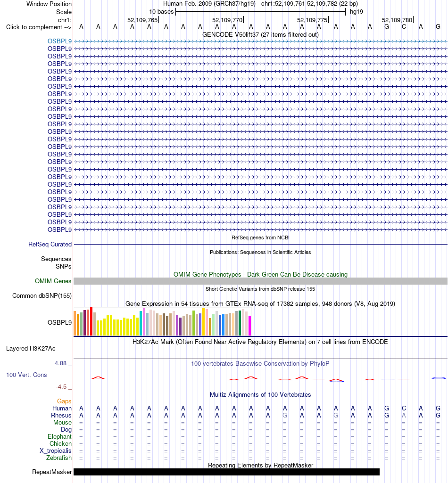Click the C base in reference sequence row
The height and width of the screenshot is (483, 448).
coord(404,27)
